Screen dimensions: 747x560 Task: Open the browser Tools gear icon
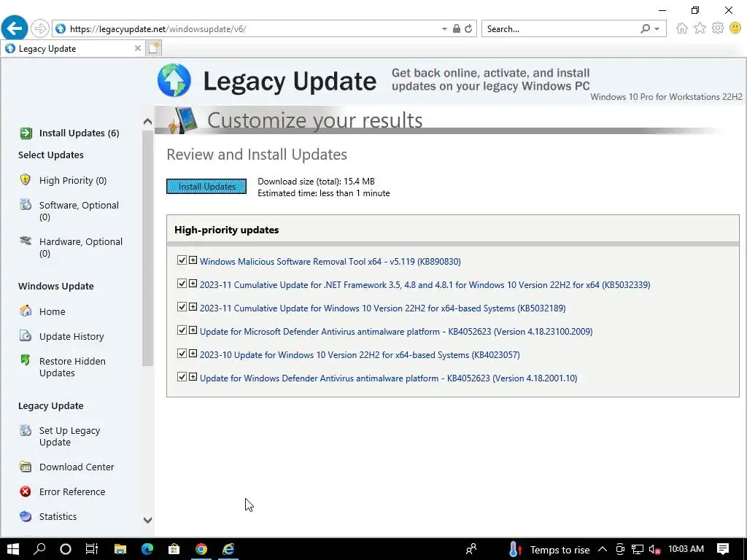[718, 28]
